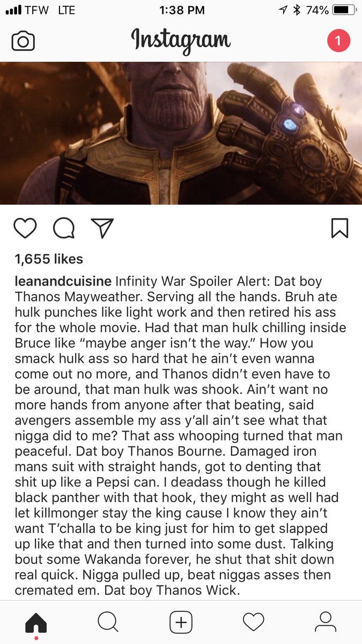Image resolution: width=362 pixels, height=644 pixels.
Task: Open Activity heart tab at bottom
Action: [253, 623]
